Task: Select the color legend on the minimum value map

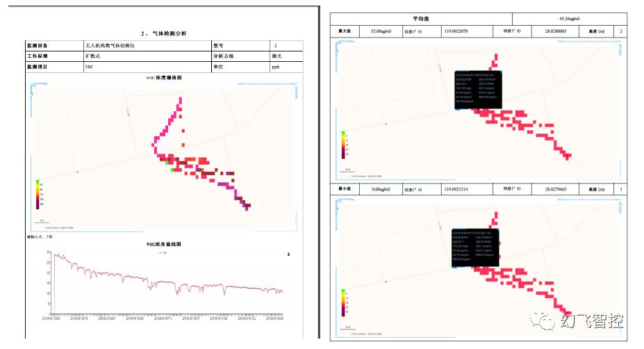Action: coord(343,302)
